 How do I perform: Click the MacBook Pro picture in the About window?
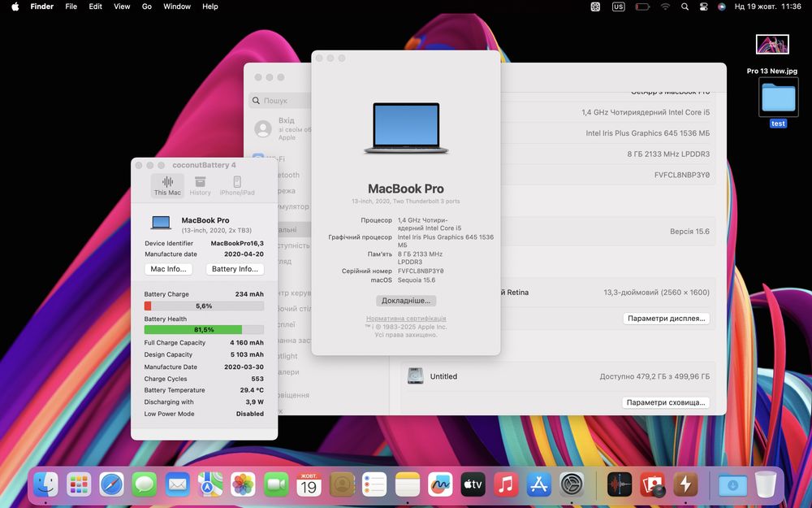pos(406,128)
